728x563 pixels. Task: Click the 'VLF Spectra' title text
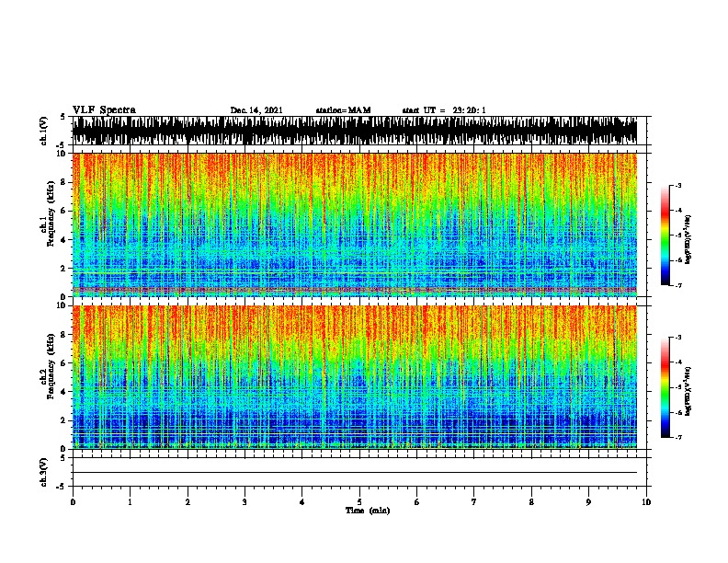click(104, 110)
